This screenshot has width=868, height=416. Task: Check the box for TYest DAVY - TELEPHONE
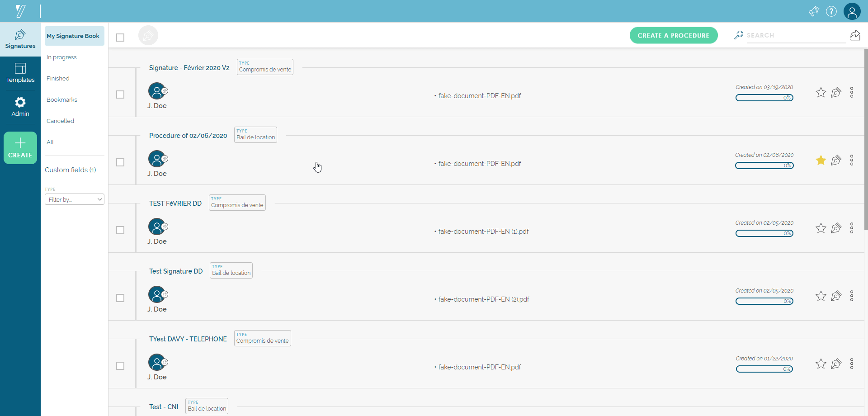120,366
